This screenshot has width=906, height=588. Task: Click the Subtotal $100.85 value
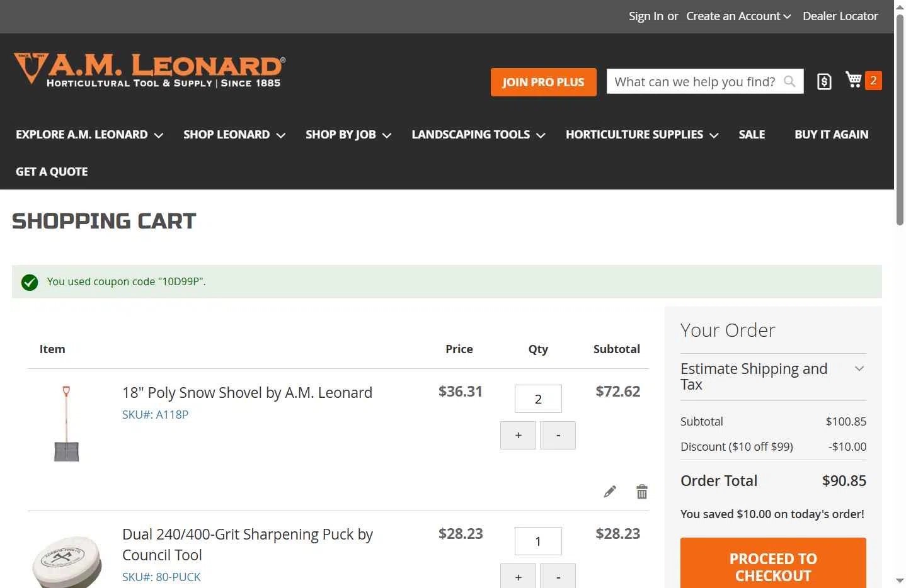pos(846,421)
